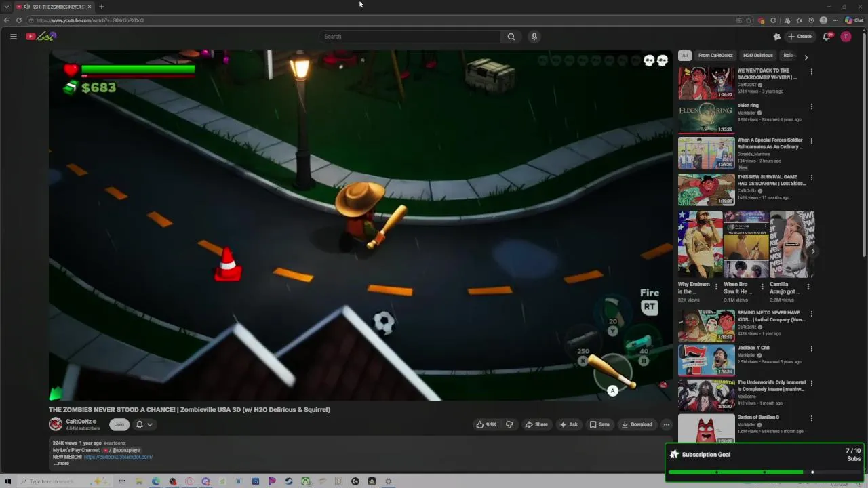Open options for the elden ring video
This screenshot has height=488, width=868.
[811, 107]
